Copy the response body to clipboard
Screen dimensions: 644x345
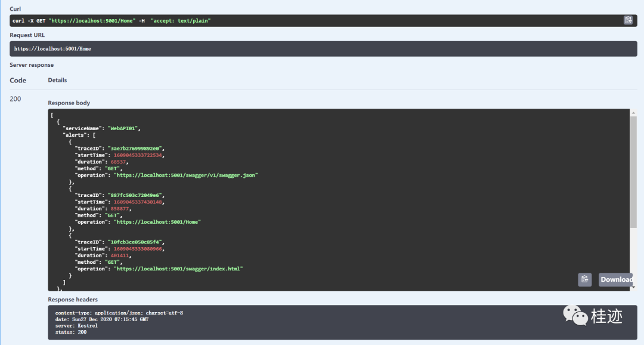coord(585,279)
